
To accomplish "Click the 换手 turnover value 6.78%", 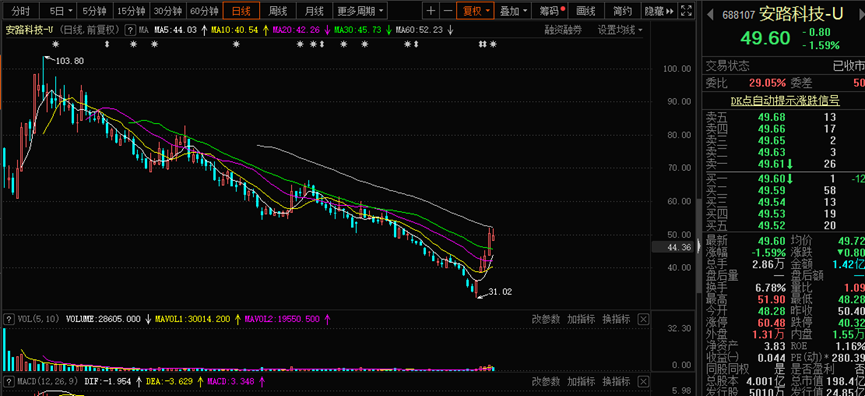I will coord(771,287).
